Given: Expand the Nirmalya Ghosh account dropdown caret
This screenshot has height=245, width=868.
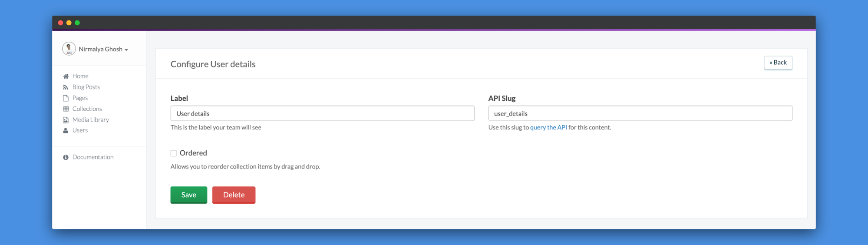Looking at the screenshot, I should point(126,50).
